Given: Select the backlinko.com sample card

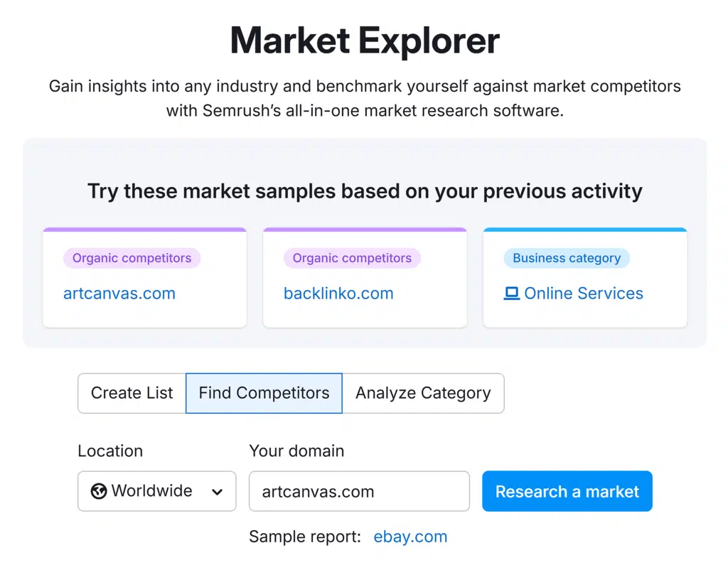Looking at the screenshot, I should coord(365,313).
